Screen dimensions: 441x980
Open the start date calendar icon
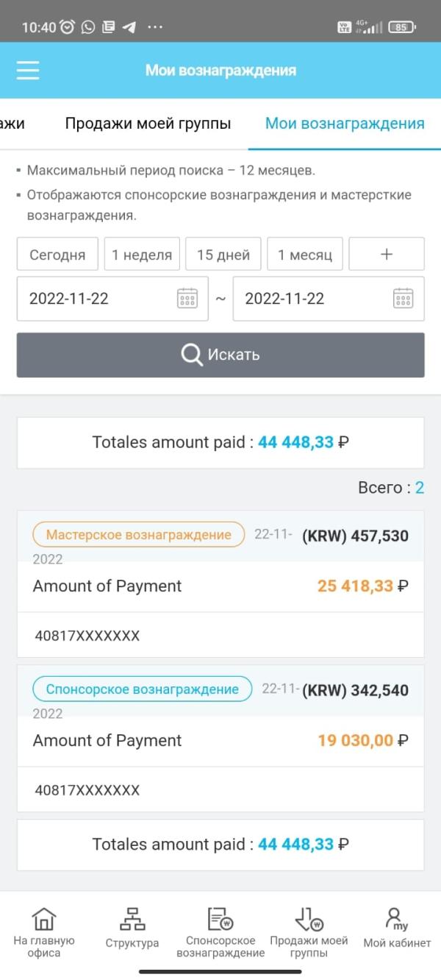[187, 298]
